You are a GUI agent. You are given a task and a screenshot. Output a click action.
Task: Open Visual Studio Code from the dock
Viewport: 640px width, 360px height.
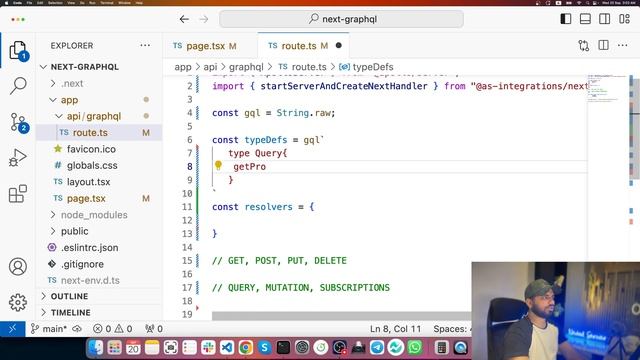point(227,347)
